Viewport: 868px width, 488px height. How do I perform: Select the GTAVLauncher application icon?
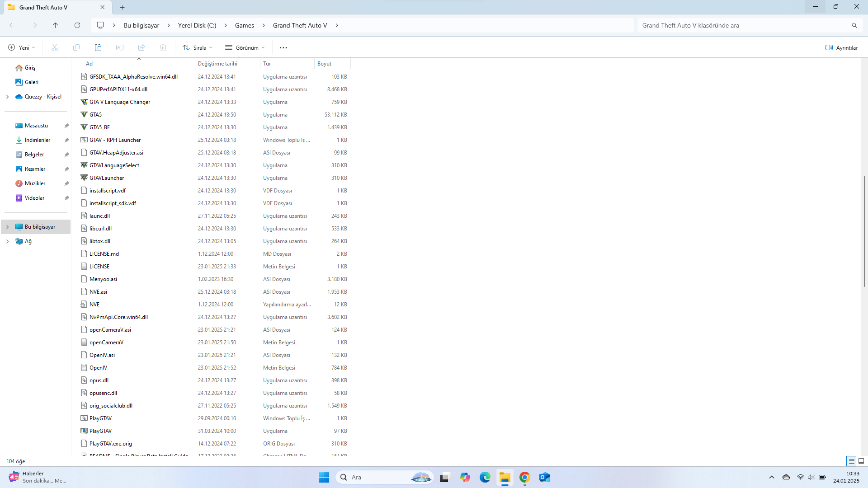tap(84, 178)
